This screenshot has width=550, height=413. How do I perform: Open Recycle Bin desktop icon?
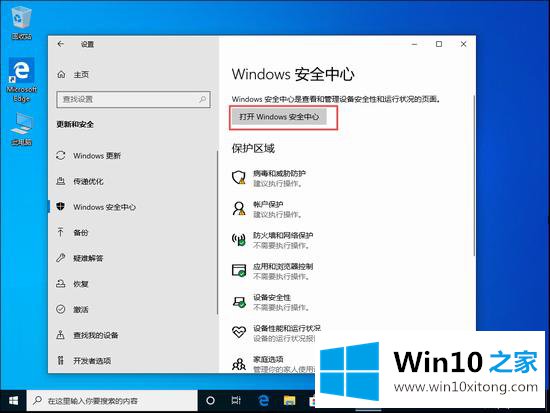[x=22, y=23]
